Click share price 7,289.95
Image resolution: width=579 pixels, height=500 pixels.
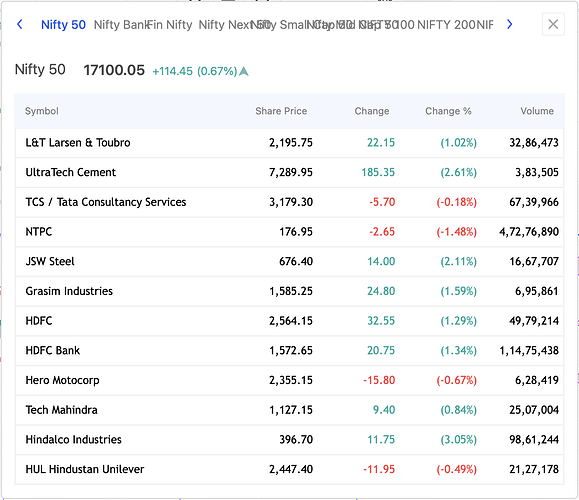pos(291,172)
